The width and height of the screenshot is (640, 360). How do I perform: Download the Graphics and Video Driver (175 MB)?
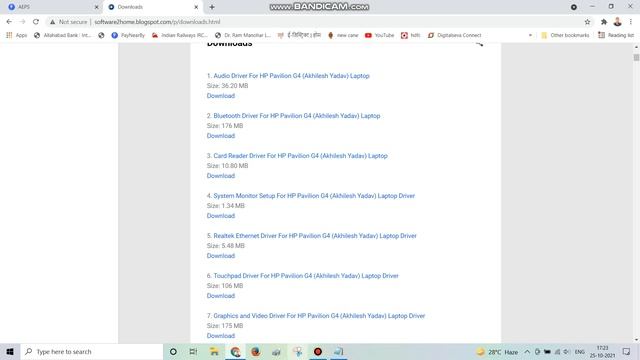(x=220, y=336)
